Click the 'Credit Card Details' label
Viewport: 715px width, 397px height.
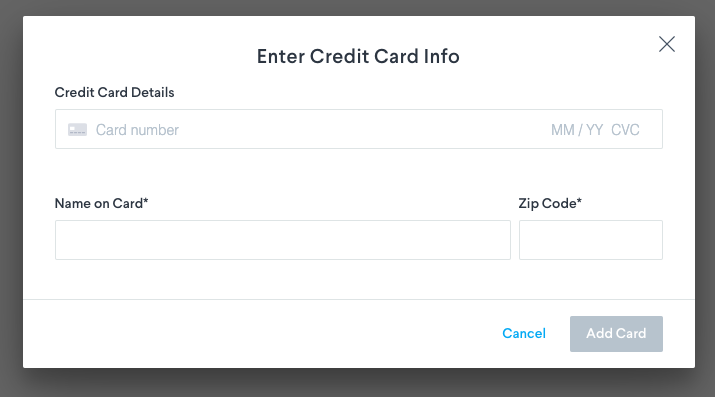tap(114, 93)
